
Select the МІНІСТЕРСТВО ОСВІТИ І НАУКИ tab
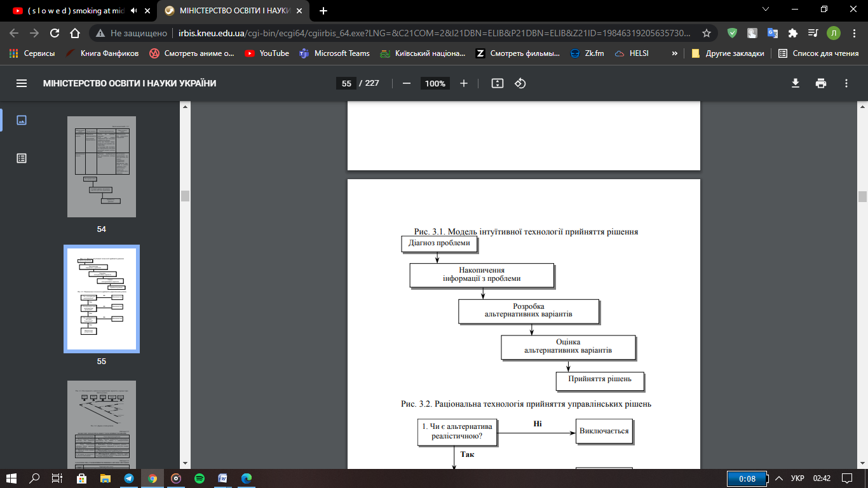pos(233,11)
